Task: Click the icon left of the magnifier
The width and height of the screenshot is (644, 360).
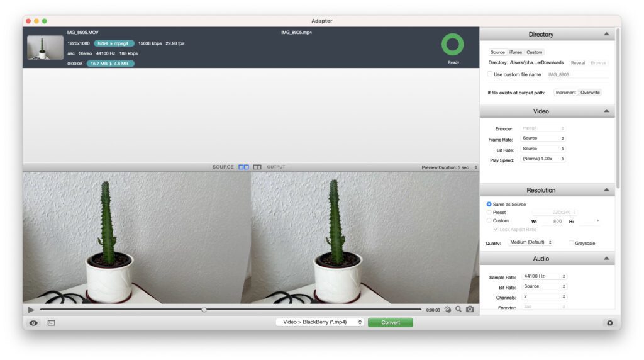Action: (447, 310)
